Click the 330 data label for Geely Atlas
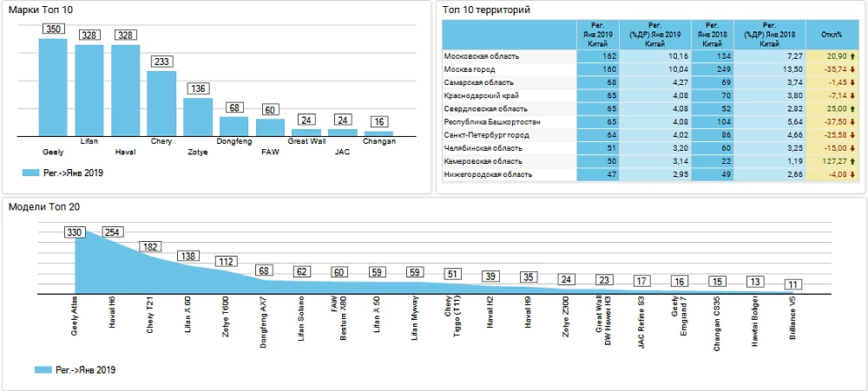 [76, 231]
